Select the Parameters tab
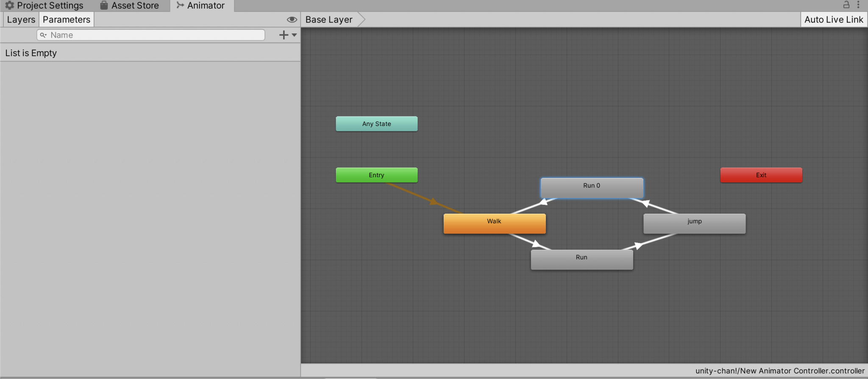 pyautogui.click(x=67, y=20)
